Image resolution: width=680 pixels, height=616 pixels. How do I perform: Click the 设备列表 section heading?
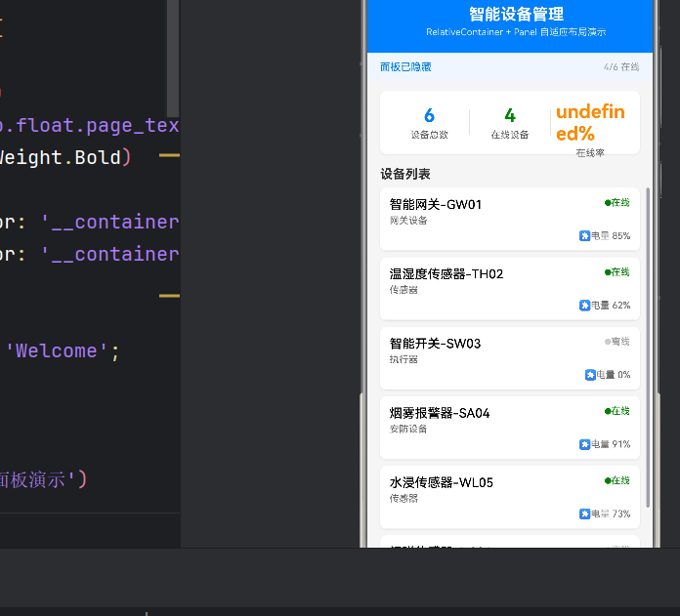pos(405,174)
